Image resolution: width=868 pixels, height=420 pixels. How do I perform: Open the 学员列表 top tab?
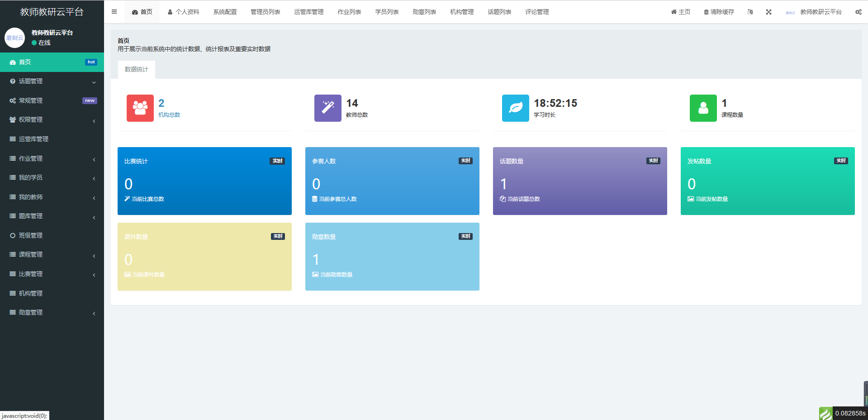click(x=387, y=12)
